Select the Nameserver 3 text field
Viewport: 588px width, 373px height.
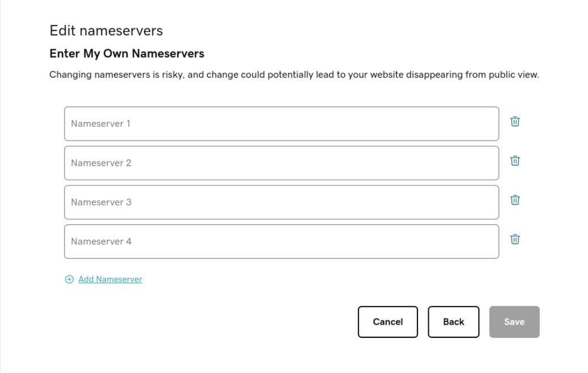click(x=282, y=202)
